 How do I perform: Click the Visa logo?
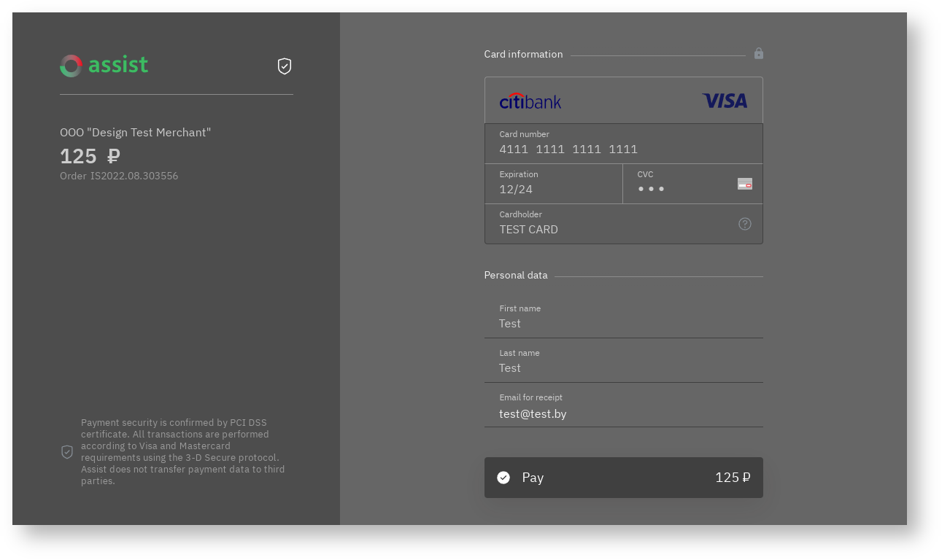(725, 101)
